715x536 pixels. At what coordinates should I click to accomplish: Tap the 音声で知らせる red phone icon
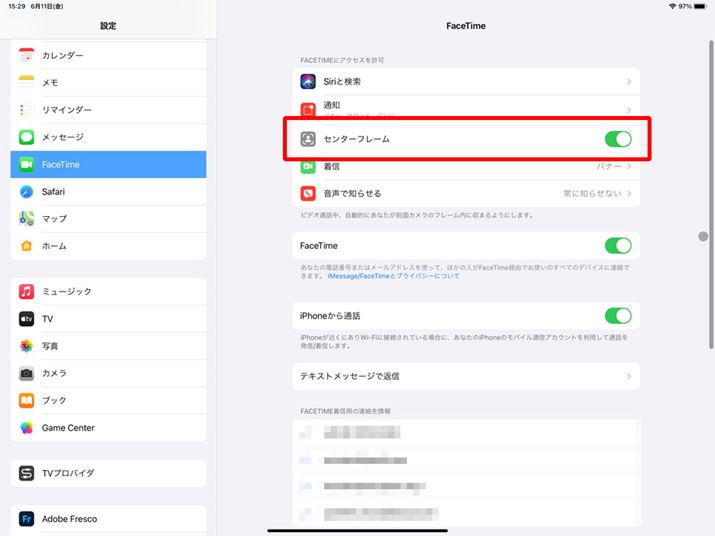tap(308, 193)
